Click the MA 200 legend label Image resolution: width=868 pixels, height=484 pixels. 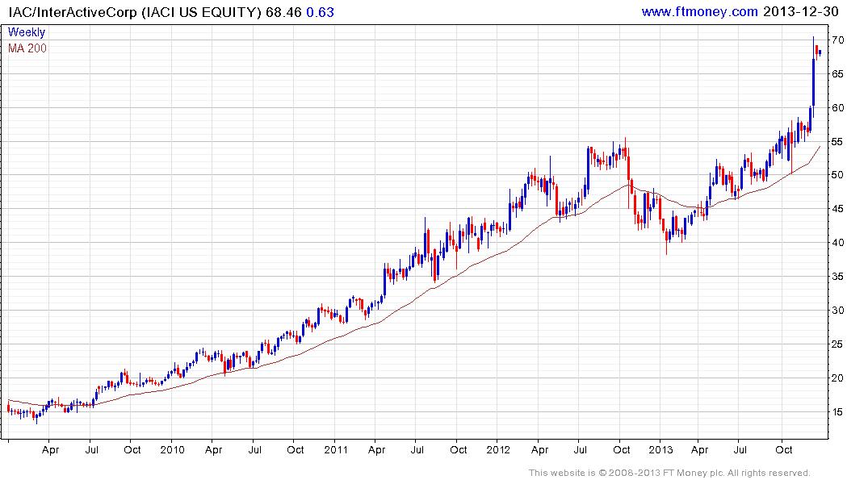pyautogui.click(x=27, y=48)
